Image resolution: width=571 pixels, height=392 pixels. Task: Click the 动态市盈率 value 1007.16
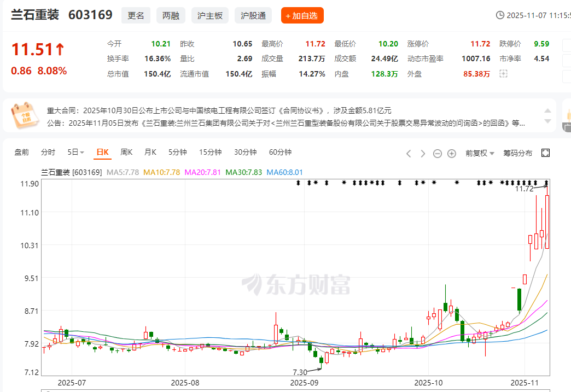476,58
